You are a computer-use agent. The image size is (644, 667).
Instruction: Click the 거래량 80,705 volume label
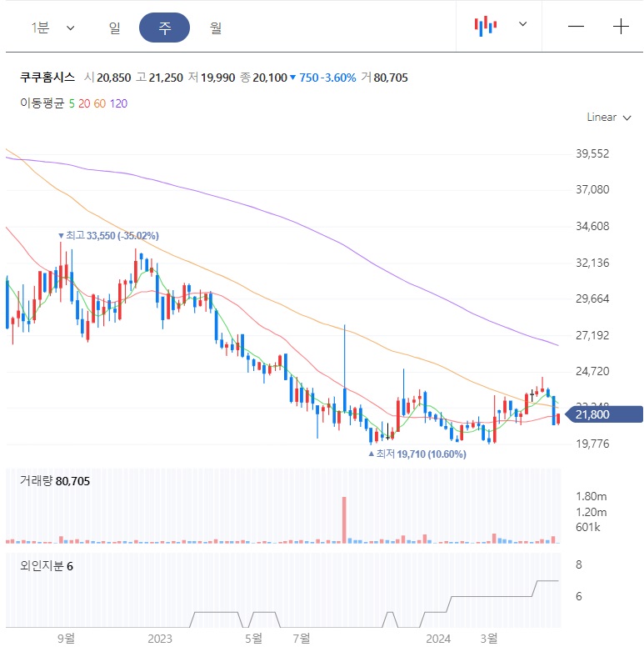point(55,481)
